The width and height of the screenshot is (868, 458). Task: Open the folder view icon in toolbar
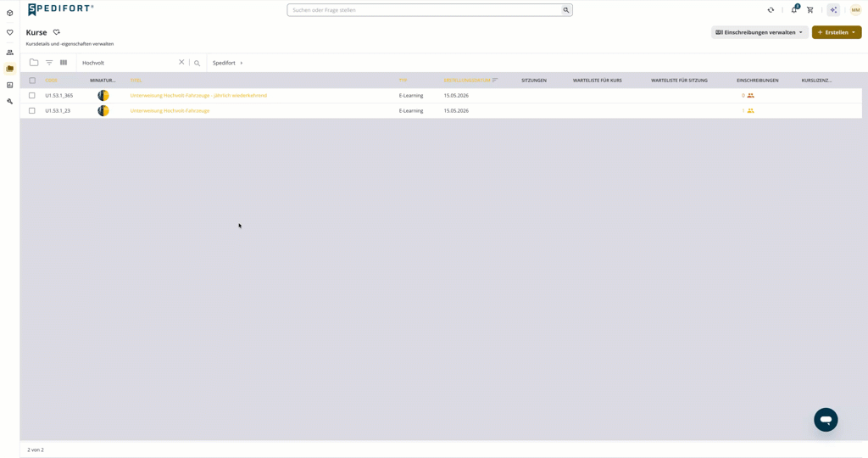tap(34, 63)
